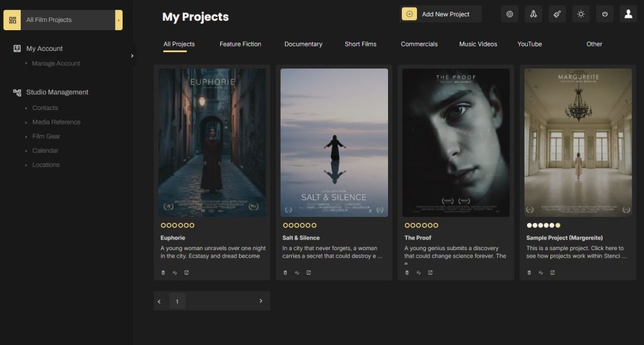Collapse sidebar with the chevron arrow
The height and width of the screenshot is (345, 644).
132,56
